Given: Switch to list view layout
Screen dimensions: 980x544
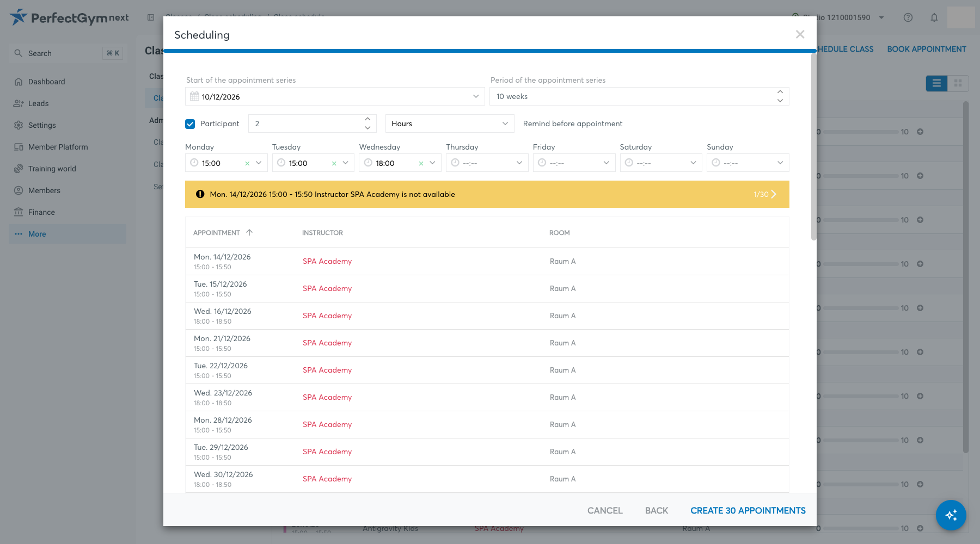Looking at the screenshot, I should coord(936,83).
